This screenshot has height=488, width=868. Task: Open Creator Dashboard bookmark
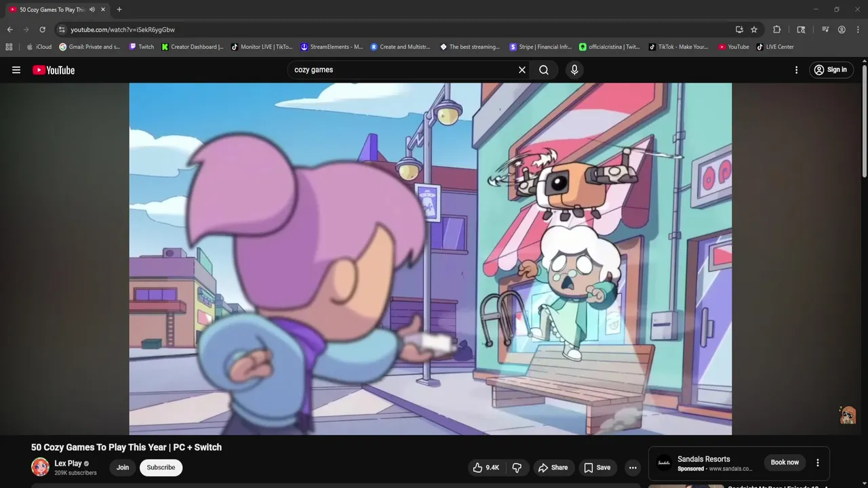193,47
